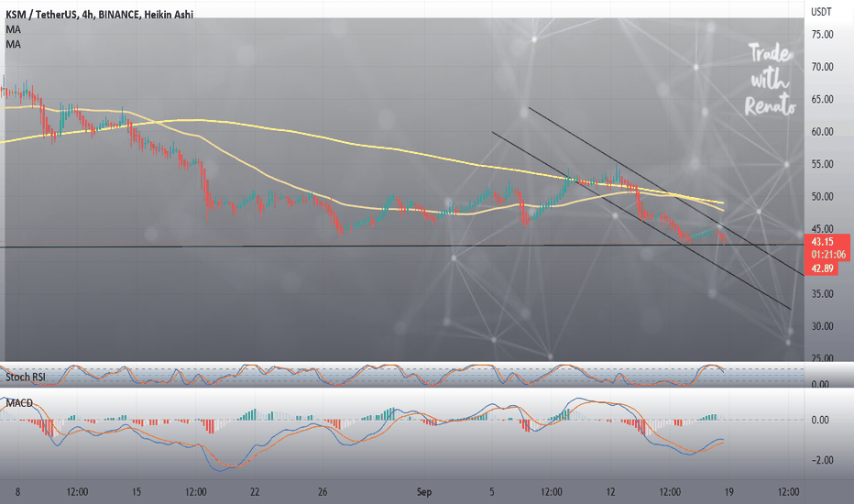
Task: Click the 0.00 value on Stoch RSI scale
Action: [x=820, y=384]
